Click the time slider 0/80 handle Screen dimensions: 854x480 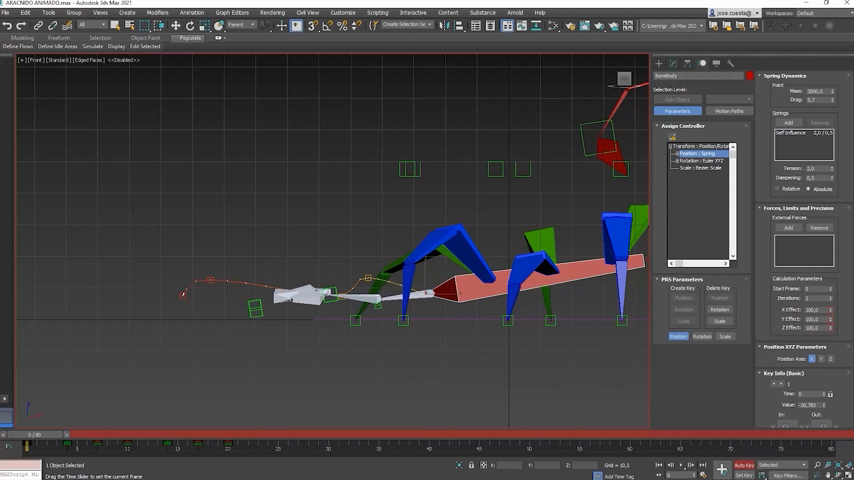pyautogui.click(x=35, y=435)
